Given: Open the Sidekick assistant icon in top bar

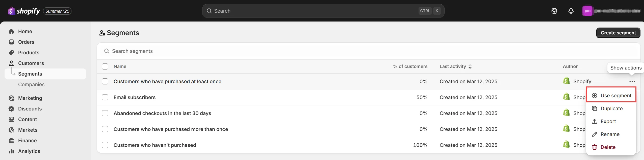Looking at the screenshot, I should [x=554, y=11].
